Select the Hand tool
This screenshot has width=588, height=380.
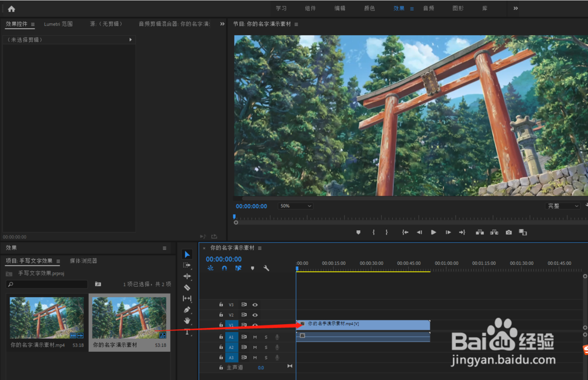click(x=187, y=321)
